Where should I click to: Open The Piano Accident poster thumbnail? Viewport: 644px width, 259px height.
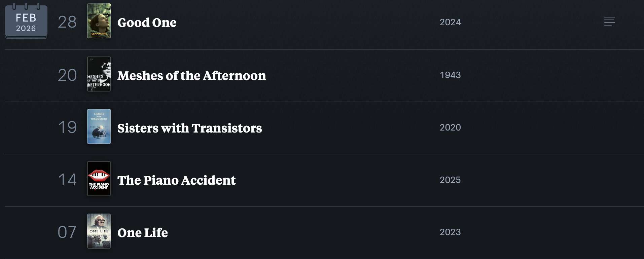click(x=99, y=179)
